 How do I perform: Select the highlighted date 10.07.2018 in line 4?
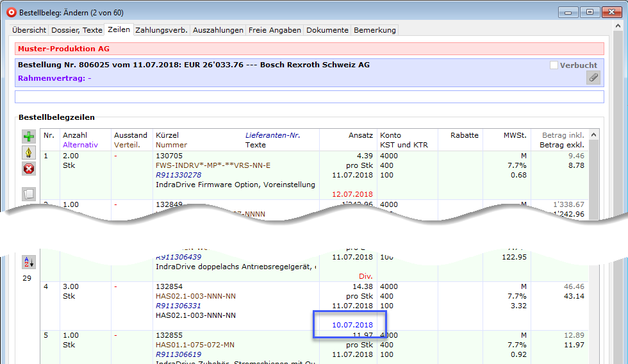[352, 325]
